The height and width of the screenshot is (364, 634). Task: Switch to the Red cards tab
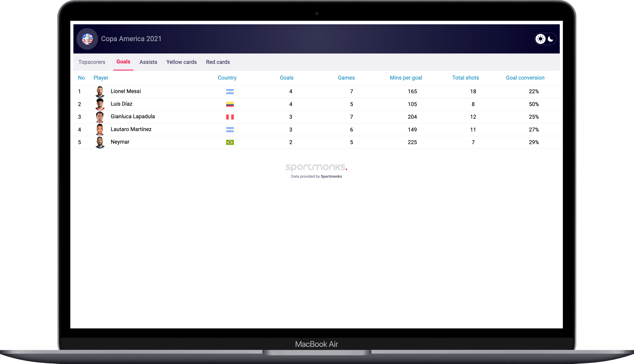pyautogui.click(x=218, y=62)
